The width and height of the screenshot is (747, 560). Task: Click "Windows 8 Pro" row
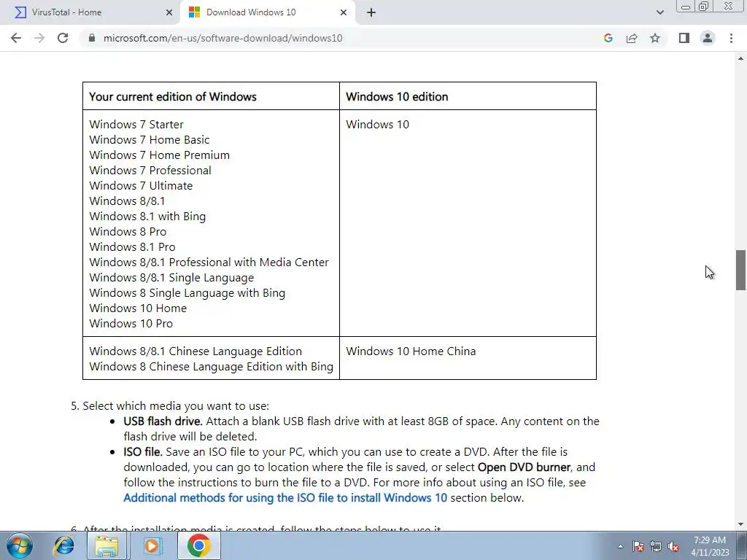128,231
